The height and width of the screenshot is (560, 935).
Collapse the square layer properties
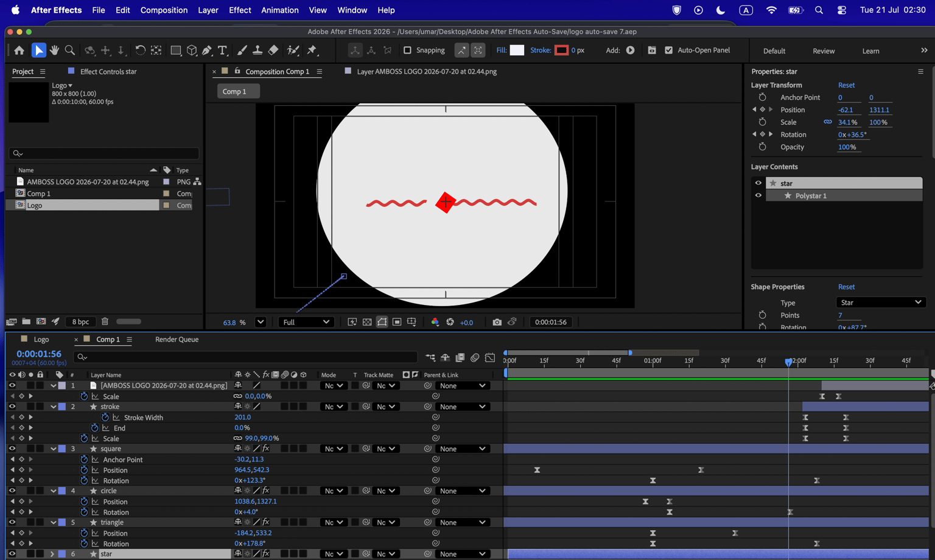point(53,449)
